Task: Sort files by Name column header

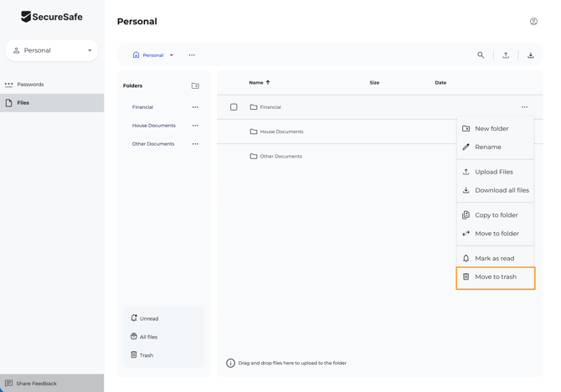Action: 256,83
